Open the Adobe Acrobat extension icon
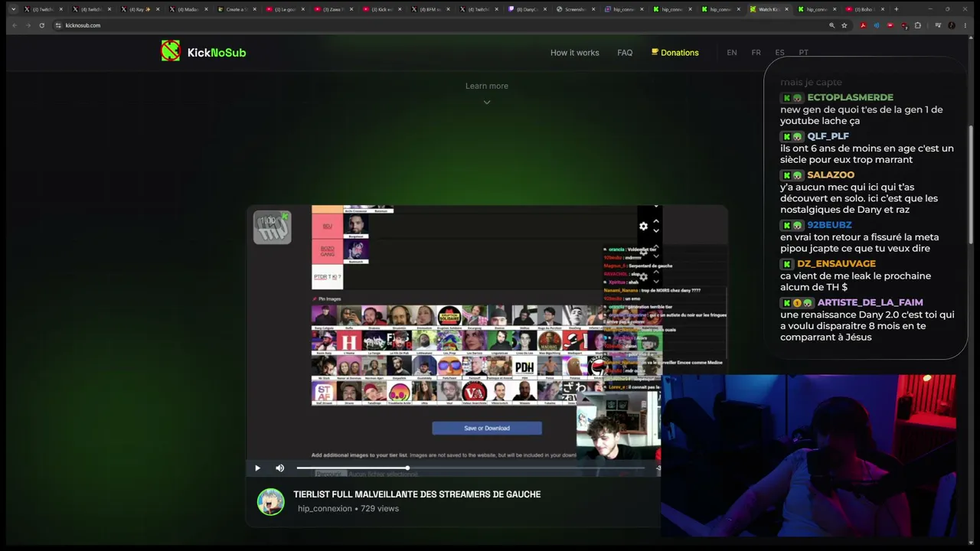 [x=863, y=25]
